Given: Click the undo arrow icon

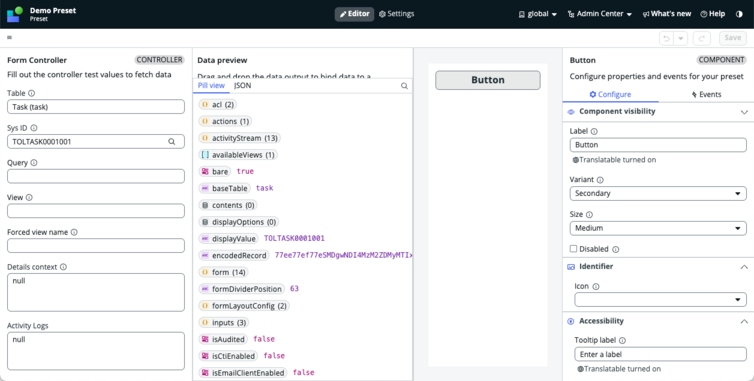Looking at the screenshot, I should tap(666, 38).
